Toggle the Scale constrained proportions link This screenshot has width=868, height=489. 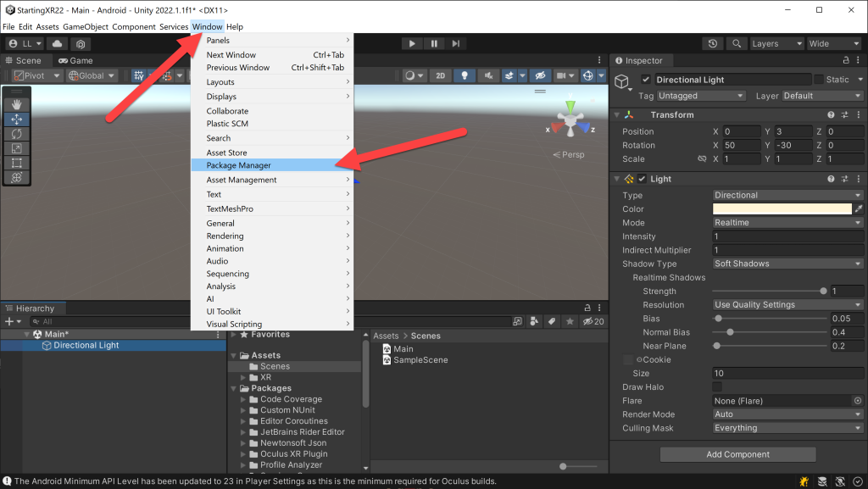pos(702,158)
